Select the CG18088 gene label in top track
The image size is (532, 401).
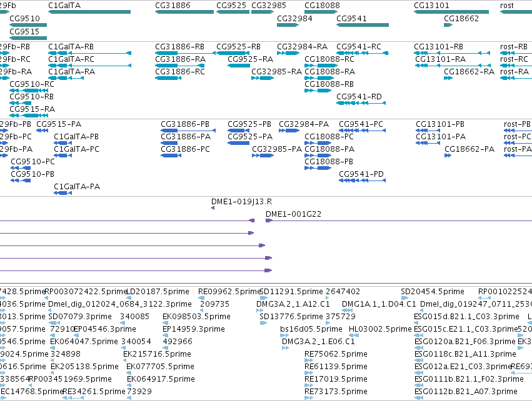322,6
